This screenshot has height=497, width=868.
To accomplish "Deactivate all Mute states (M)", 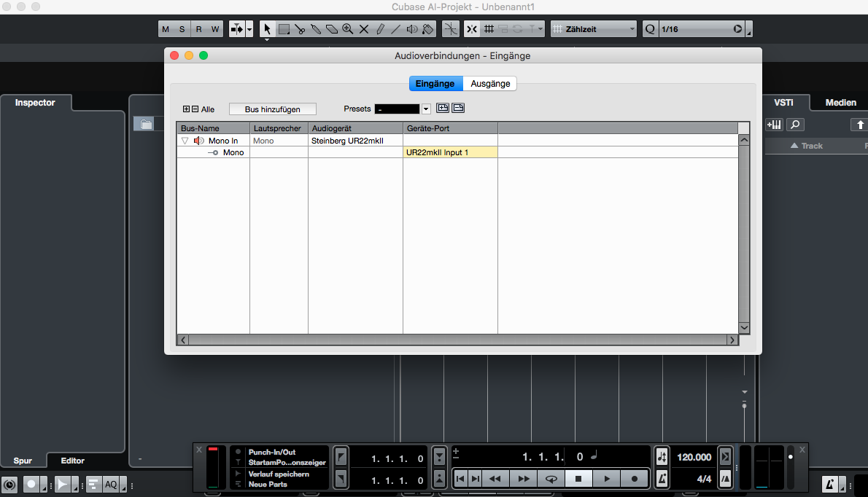I will pos(166,29).
